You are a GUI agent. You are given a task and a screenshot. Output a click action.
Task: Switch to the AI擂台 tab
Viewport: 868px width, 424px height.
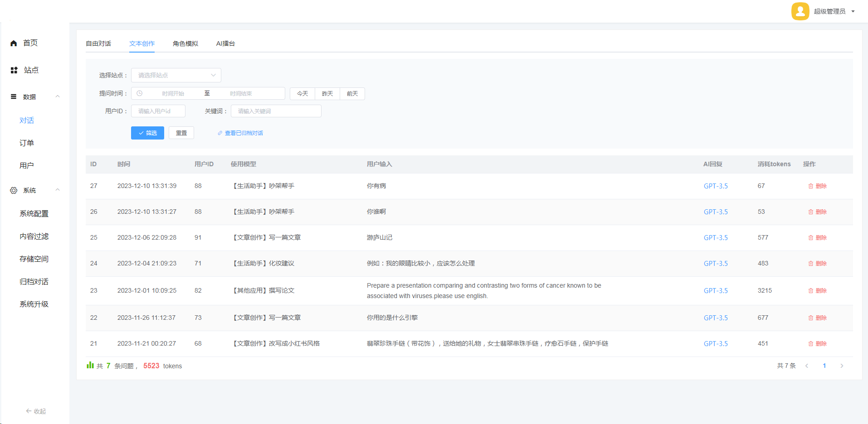pos(225,43)
